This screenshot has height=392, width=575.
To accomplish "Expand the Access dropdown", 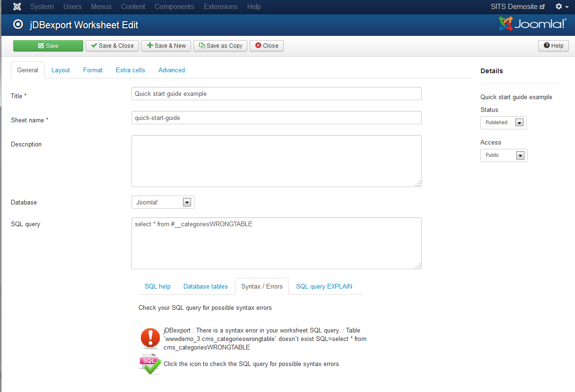I will (504, 155).
